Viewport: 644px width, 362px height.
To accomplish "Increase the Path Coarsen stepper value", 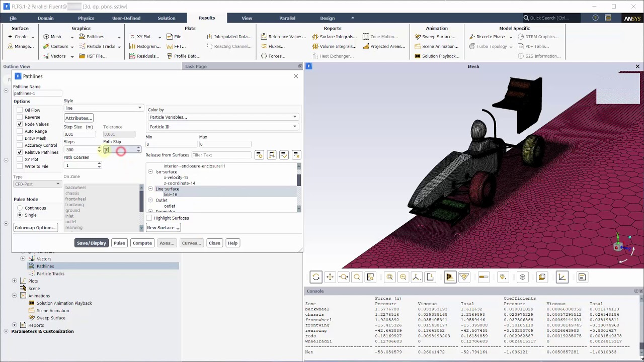I will (x=99, y=164).
